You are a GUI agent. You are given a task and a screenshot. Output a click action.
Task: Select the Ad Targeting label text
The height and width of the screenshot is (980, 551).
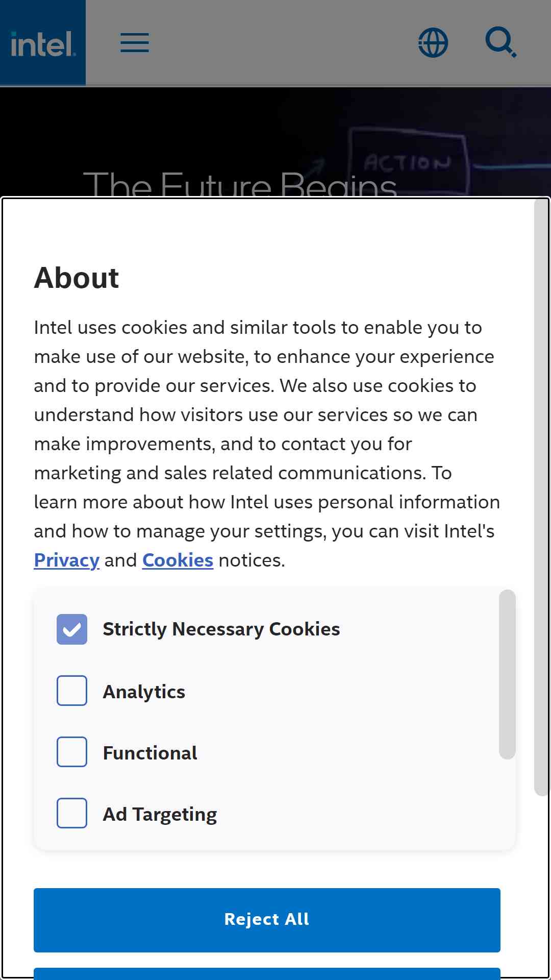point(160,815)
